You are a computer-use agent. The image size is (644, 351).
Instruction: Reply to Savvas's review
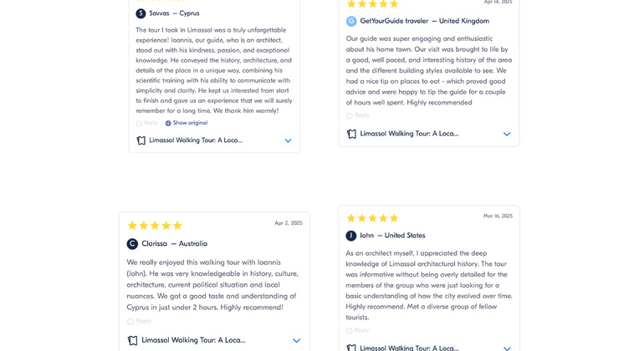point(147,123)
